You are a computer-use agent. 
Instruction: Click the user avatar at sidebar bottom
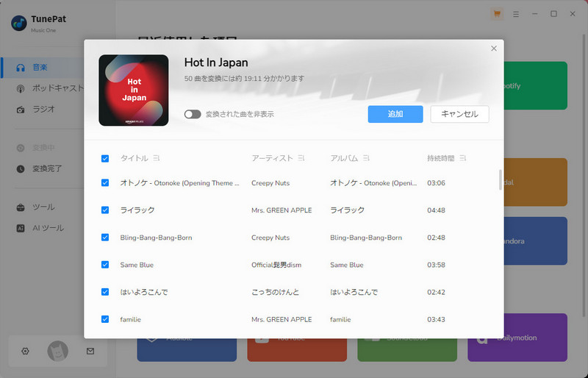(58, 352)
